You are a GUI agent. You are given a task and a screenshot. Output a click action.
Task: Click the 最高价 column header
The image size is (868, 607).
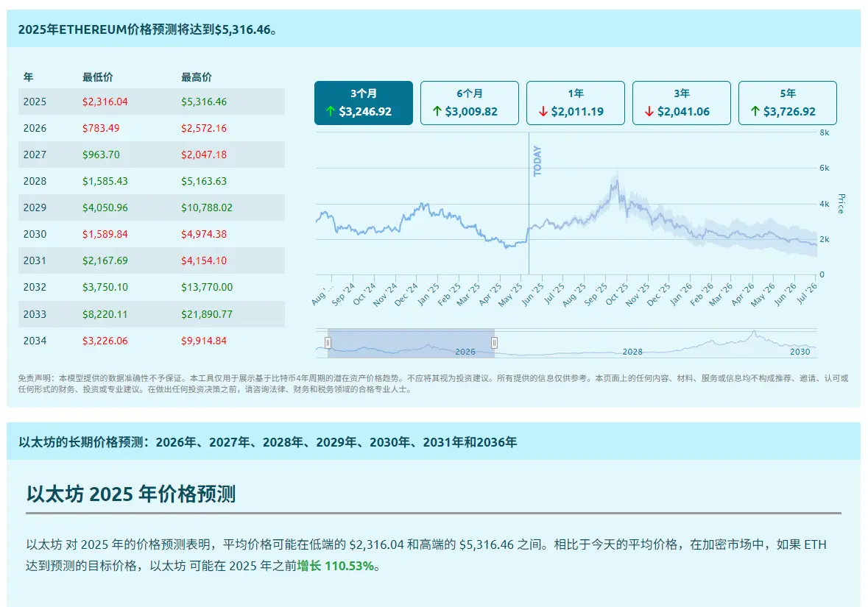[x=197, y=77]
